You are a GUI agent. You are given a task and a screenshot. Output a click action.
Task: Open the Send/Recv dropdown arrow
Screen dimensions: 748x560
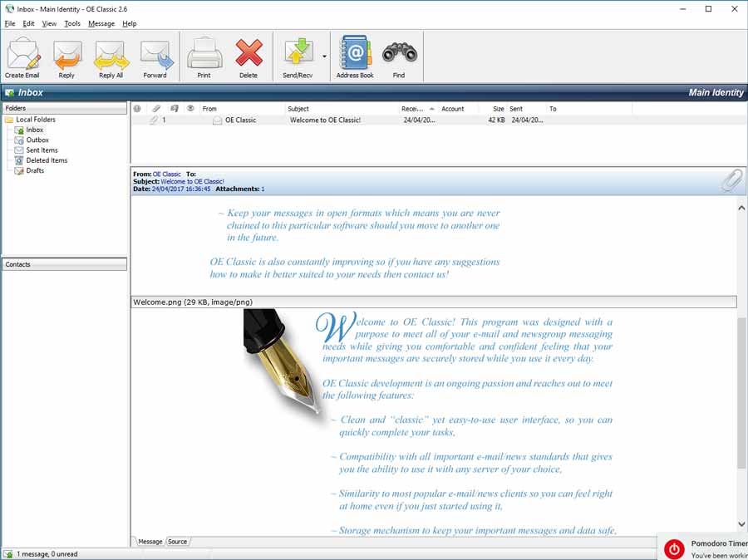coord(324,56)
